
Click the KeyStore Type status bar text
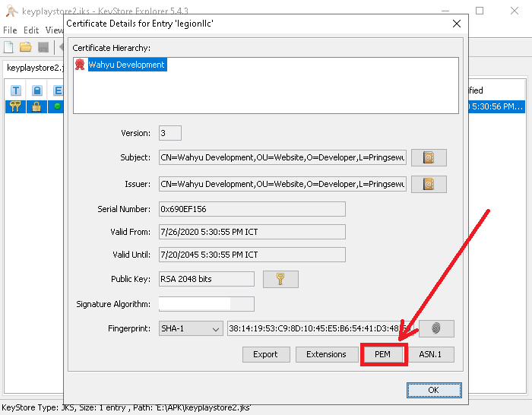pyautogui.click(x=126, y=407)
